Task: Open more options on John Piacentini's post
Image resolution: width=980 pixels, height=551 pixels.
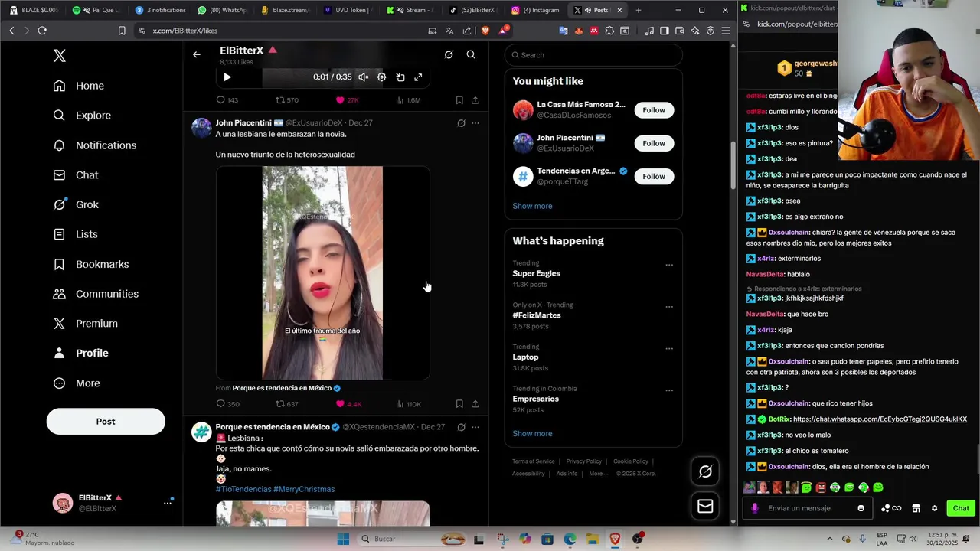Action: [475, 123]
